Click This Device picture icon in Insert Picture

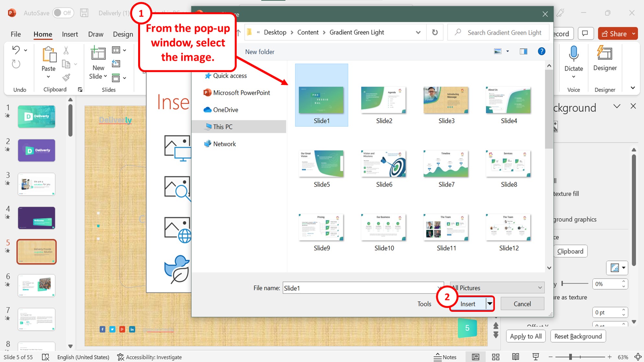(x=178, y=148)
